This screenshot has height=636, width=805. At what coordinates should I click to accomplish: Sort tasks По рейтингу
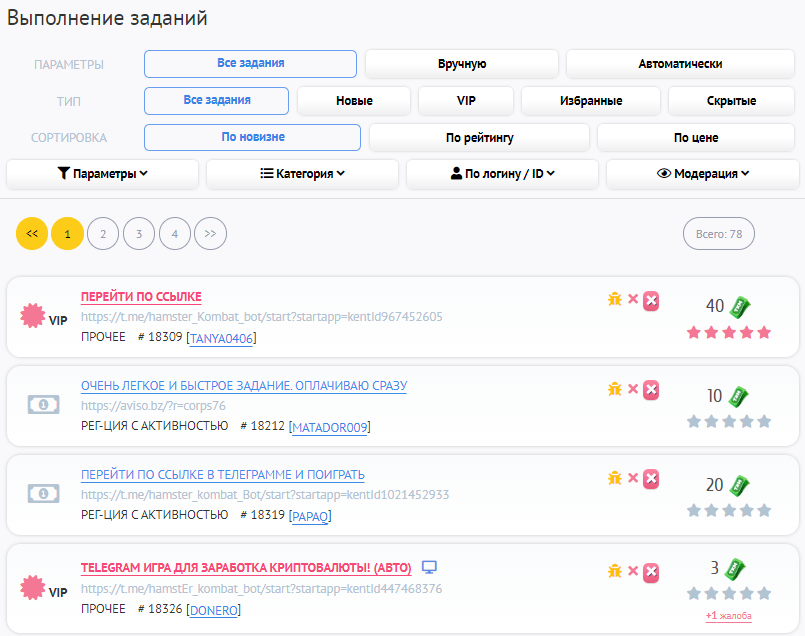pos(479,137)
